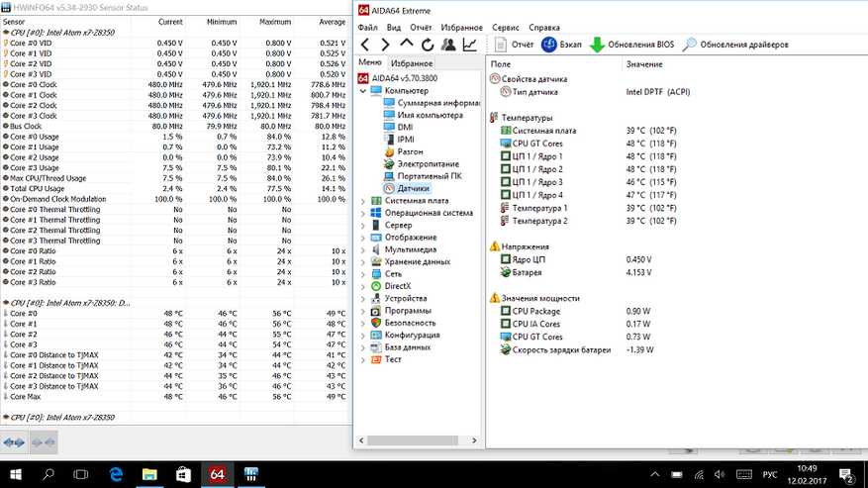Select База данных tree item
Screen dimensions: 868x488
pos(401,346)
